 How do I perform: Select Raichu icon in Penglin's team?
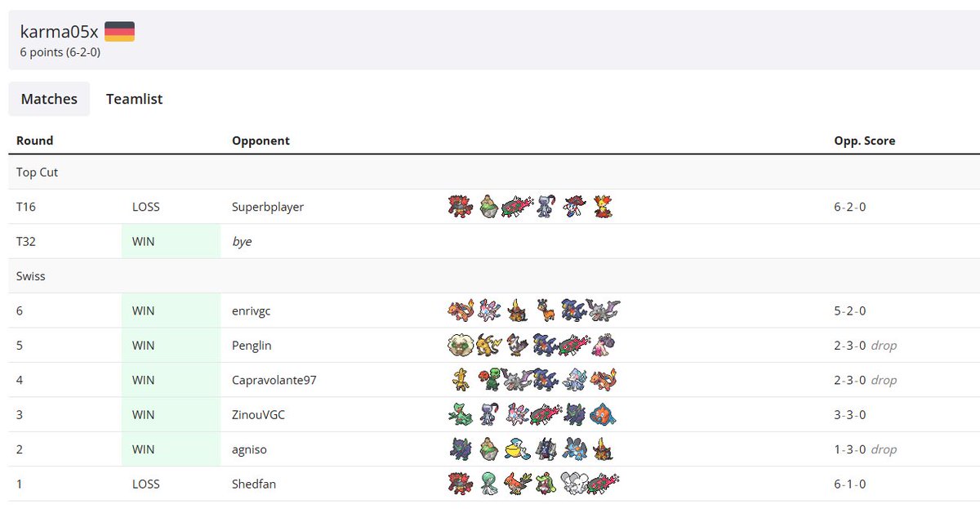[489, 345]
